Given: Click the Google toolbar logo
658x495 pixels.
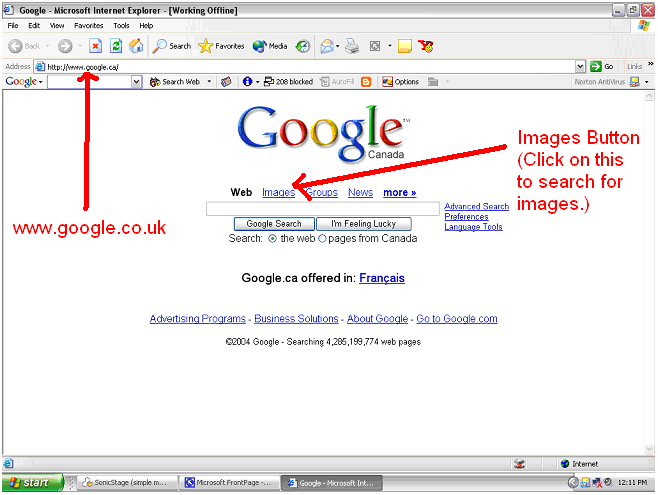Looking at the screenshot, I should pos(21,81).
